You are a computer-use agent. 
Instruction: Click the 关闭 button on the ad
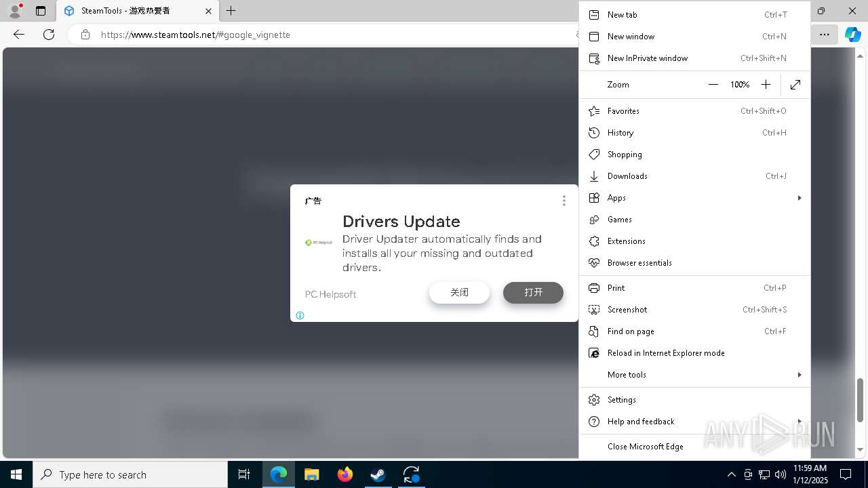pyautogui.click(x=459, y=293)
